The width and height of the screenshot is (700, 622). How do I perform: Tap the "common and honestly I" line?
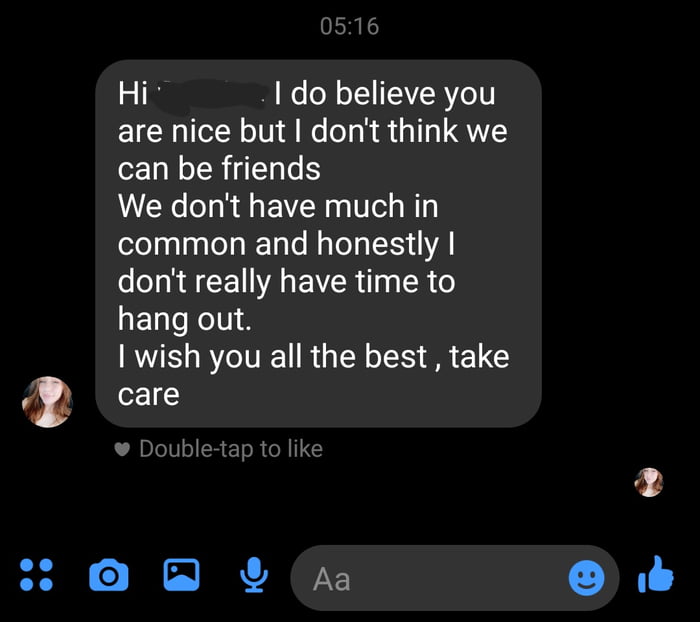point(278,244)
